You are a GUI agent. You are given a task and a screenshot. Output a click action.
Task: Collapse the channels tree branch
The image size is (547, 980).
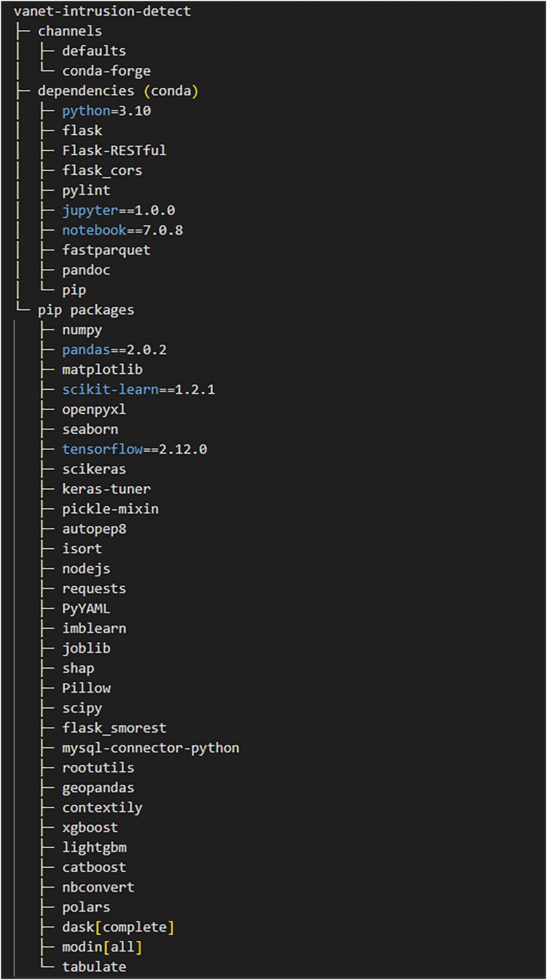click(69, 31)
